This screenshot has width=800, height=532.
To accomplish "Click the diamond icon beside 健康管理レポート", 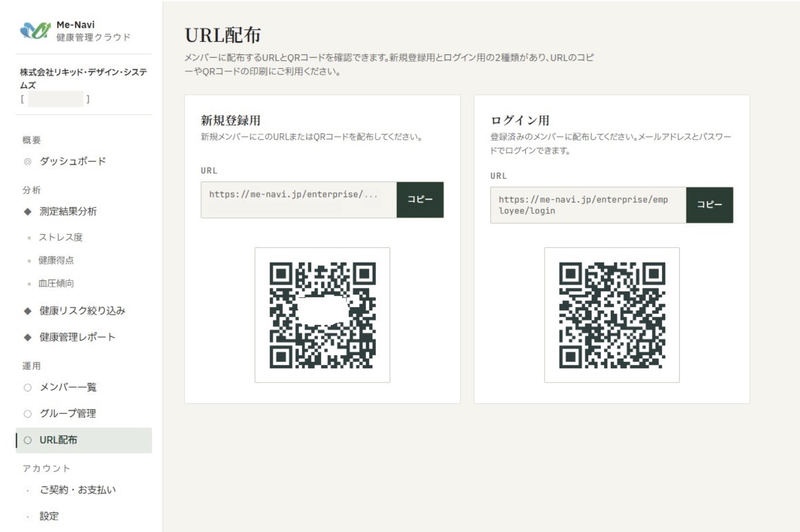I will (28, 337).
